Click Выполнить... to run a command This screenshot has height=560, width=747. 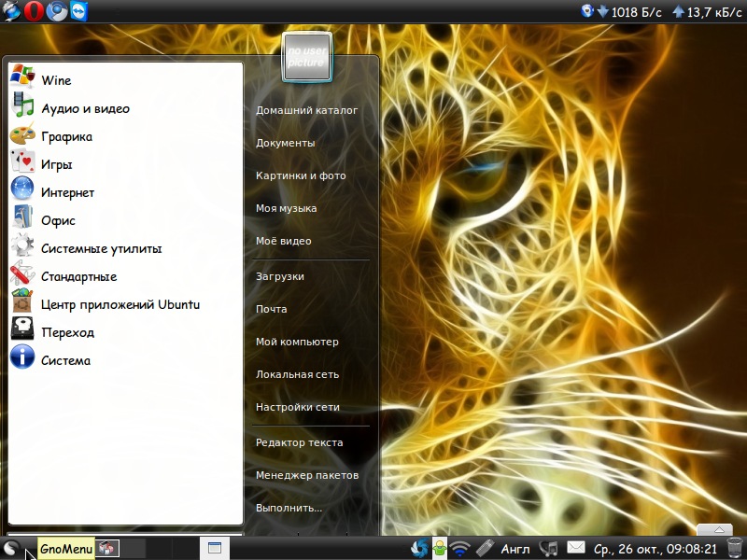pyautogui.click(x=289, y=508)
